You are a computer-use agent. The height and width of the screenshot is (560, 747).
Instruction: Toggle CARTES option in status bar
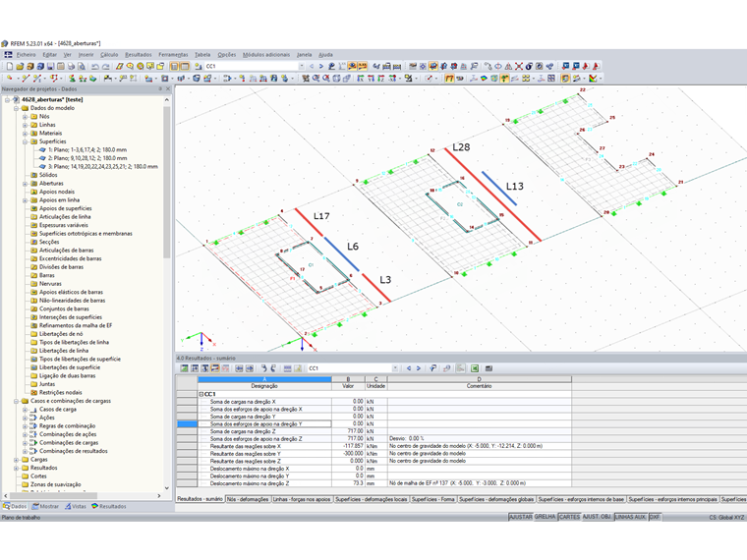point(569,517)
